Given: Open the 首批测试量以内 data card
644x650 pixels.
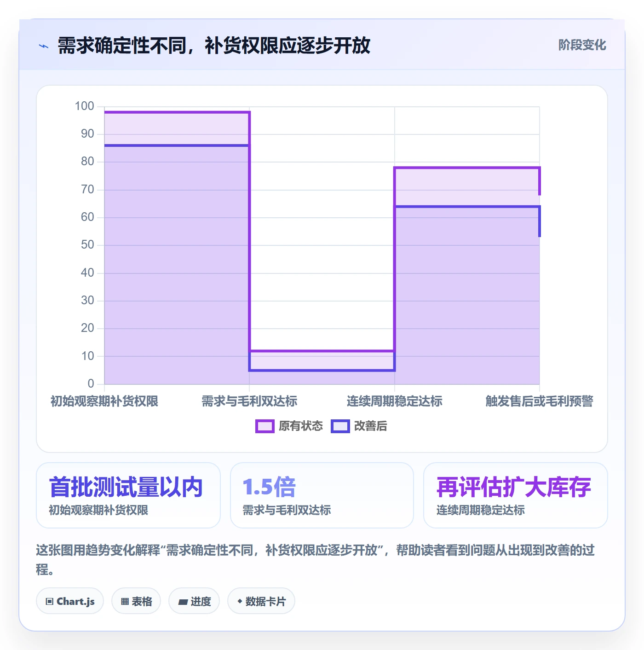Looking at the screenshot, I should [x=128, y=495].
